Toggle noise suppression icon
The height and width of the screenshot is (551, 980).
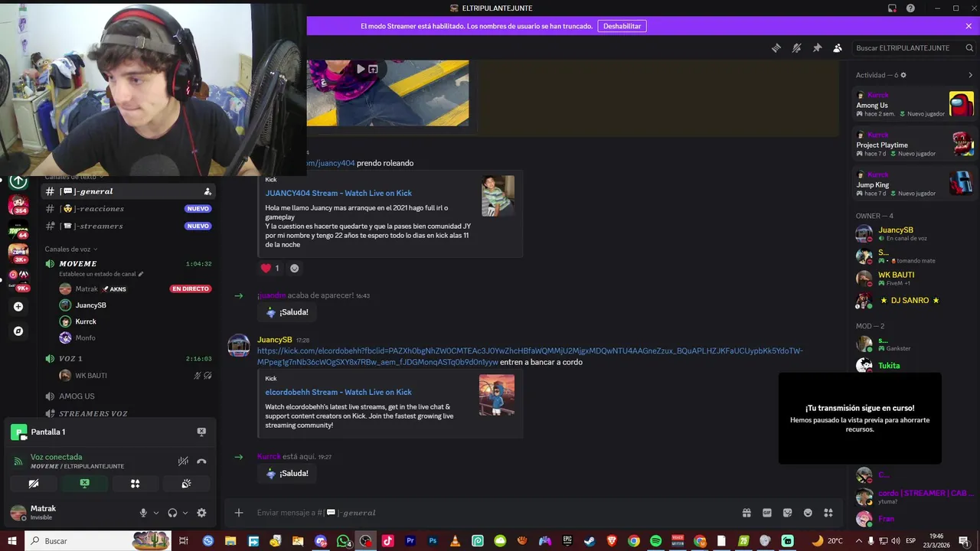(183, 461)
